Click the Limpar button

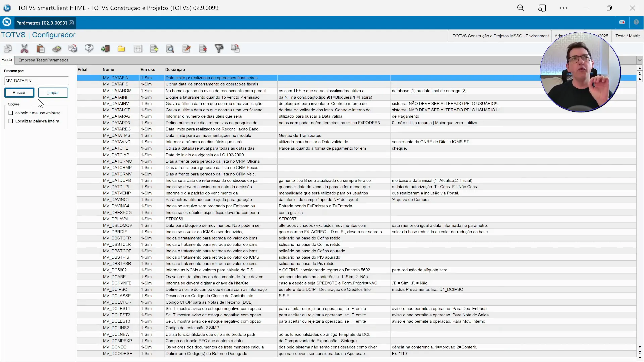[x=53, y=93]
